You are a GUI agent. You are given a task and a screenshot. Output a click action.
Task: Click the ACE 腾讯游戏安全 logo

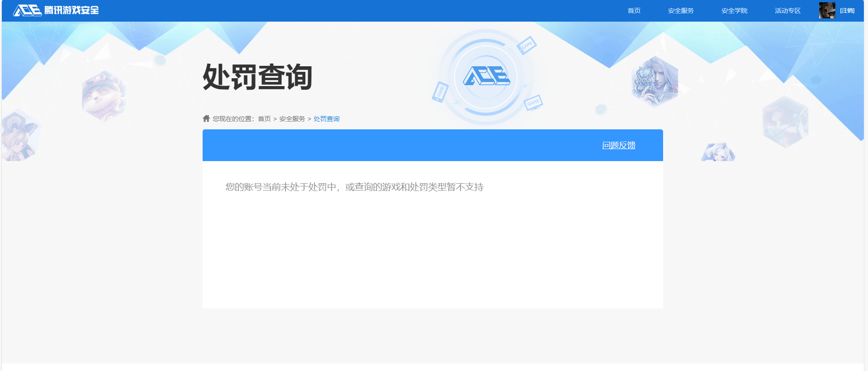click(56, 10)
